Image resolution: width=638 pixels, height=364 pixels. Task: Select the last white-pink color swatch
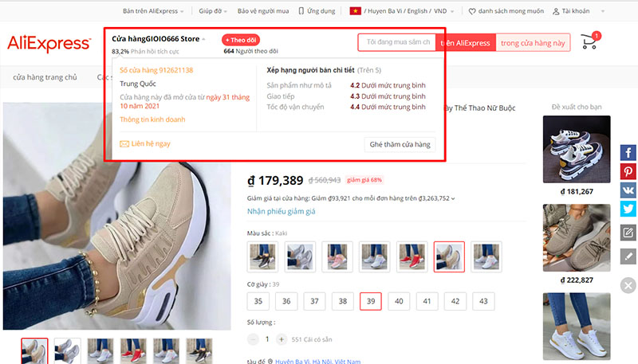tap(486, 256)
